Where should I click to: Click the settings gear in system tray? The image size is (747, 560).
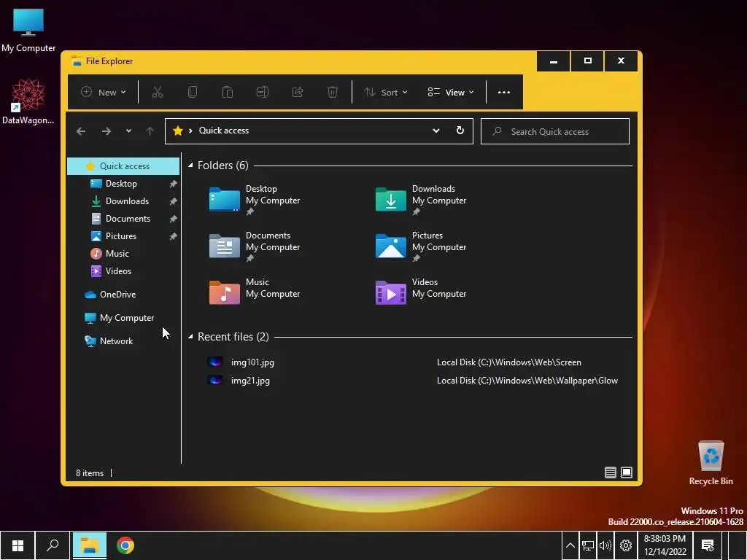pyautogui.click(x=625, y=545)
